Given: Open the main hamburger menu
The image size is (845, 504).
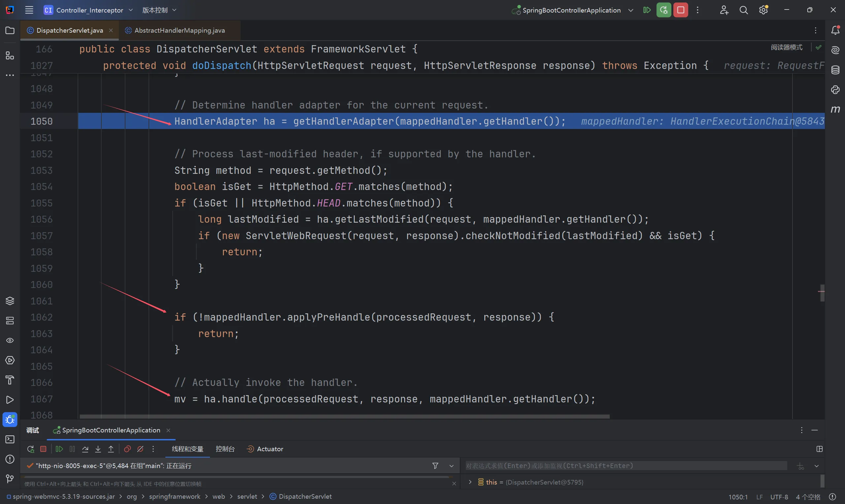Looking at the screenshot, I should pyautogui.click(x=29, y=10).
